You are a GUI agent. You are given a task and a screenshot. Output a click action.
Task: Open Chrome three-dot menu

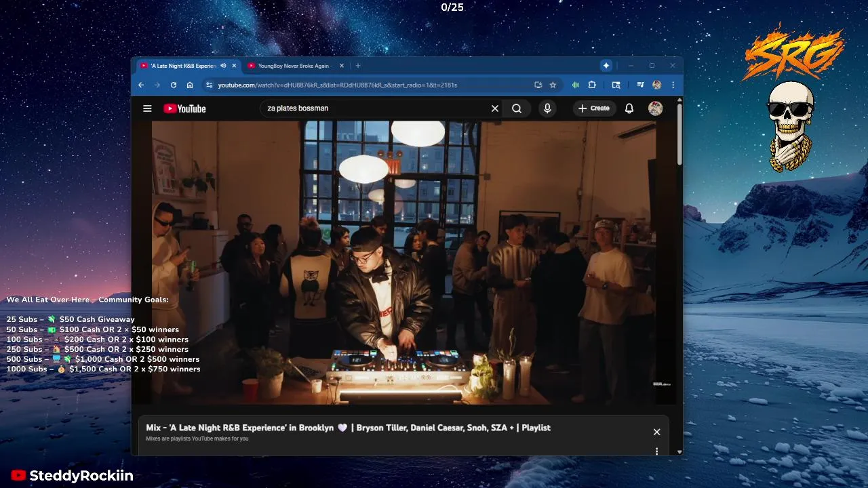pos(673,85)
